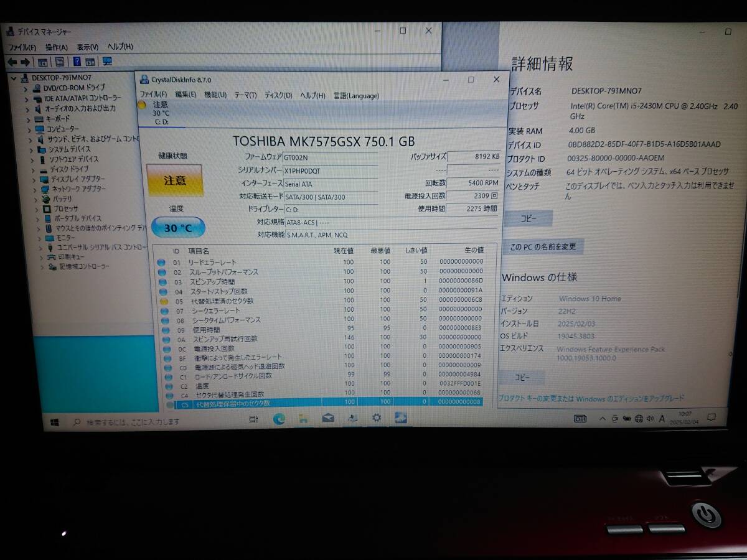Select the 印刷キュー tree item
The image size is (747, 560).
[72, 257]
